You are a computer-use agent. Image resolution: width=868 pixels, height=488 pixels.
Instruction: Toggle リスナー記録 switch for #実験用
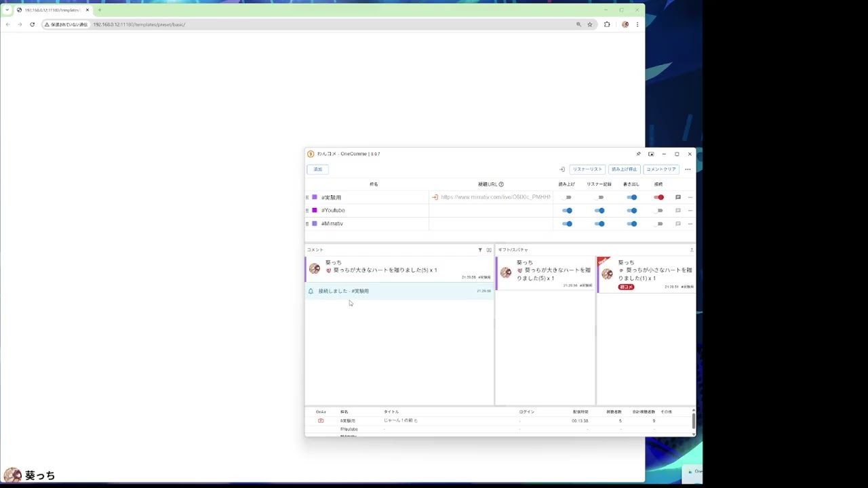tap(600, 197)
